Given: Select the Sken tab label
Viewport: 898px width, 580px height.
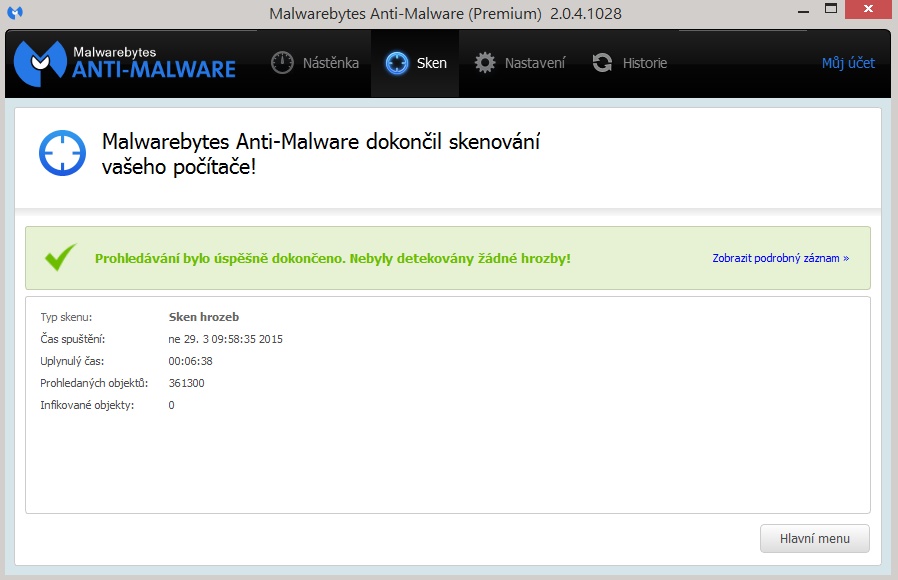Looking at the screenshot, I should pyautogui.click(x=431, y=63).
